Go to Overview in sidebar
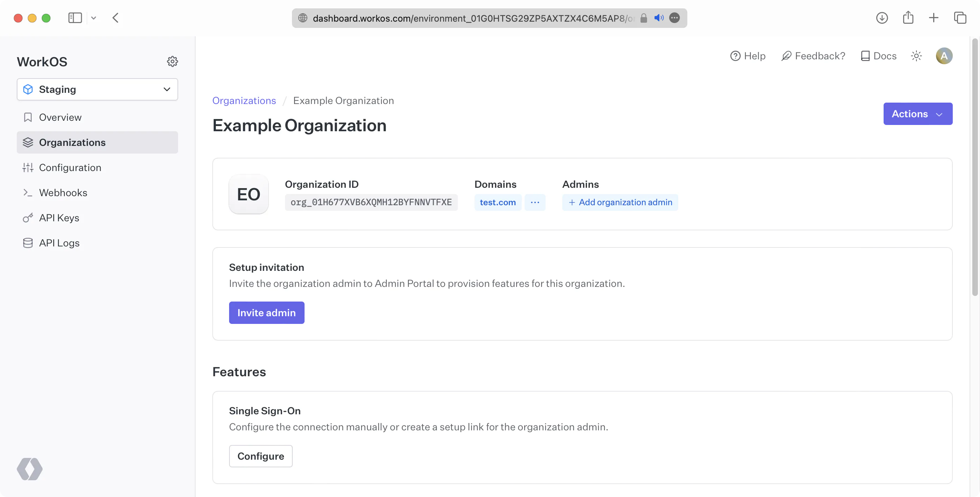 pyautogui.click(x=97, y=117)
